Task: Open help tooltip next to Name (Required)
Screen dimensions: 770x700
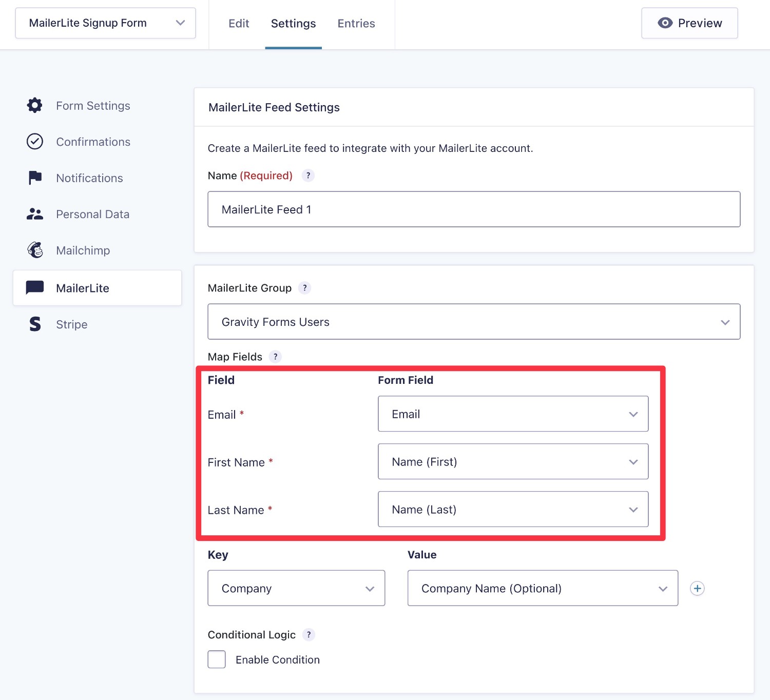Action: point(308,176)
